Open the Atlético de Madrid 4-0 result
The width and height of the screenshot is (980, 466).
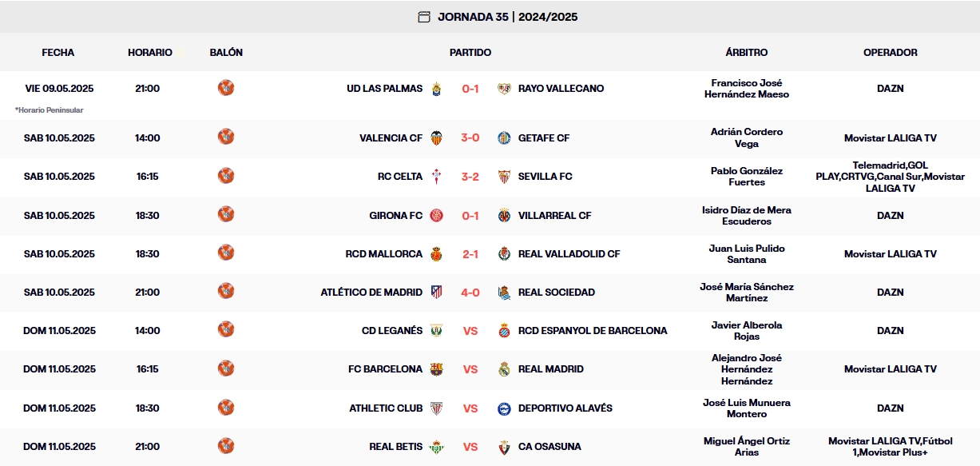coord(470,293)
